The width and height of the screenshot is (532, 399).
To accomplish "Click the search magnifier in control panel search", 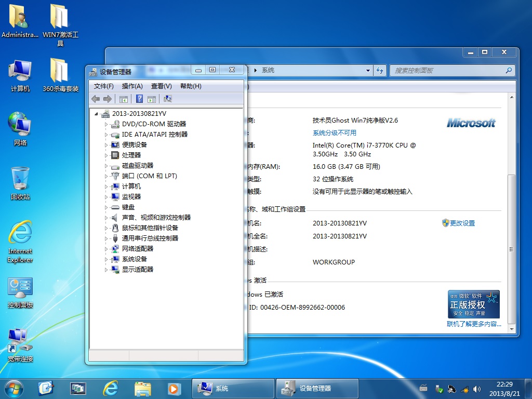I will [509, 71].
